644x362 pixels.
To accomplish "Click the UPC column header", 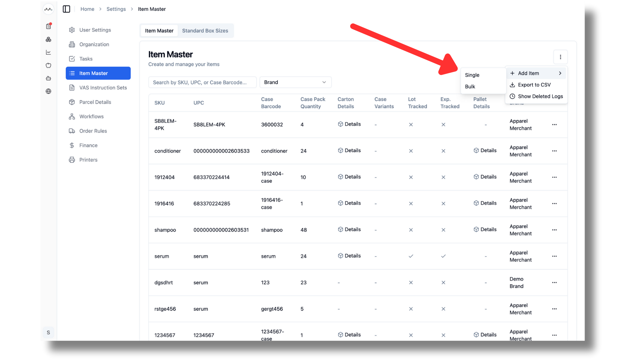I will tap(199, 103).
